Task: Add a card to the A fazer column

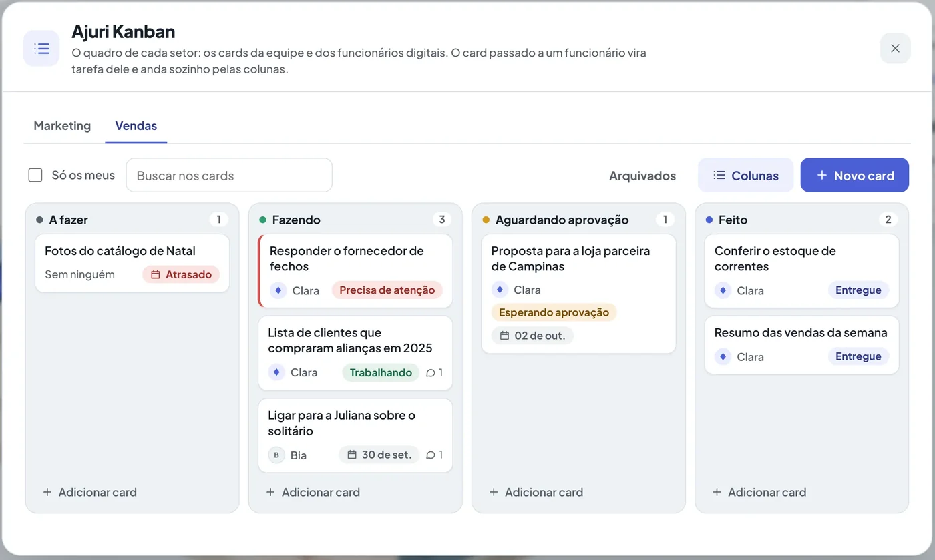Action: click(90, 492)
